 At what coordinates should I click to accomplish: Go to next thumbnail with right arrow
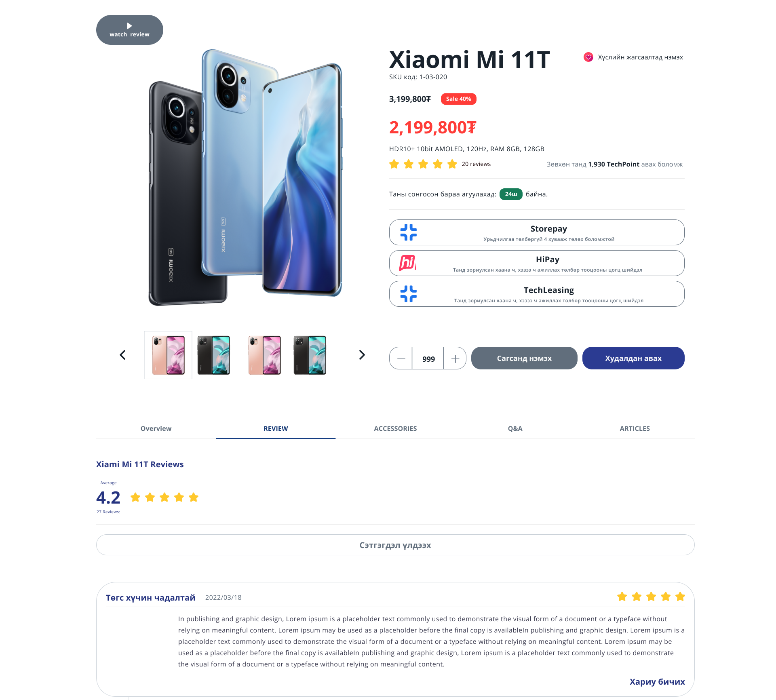click(362, 355)
